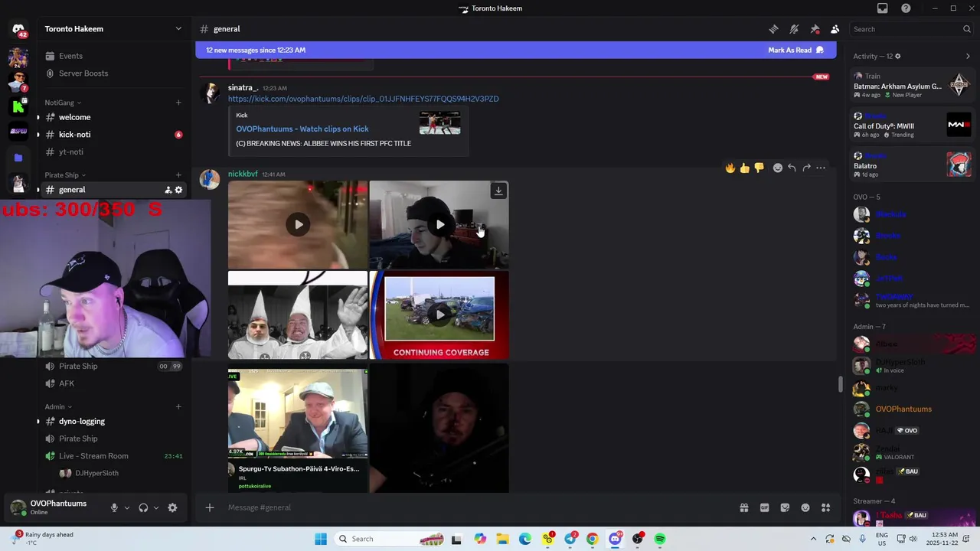
Task: Collapse the Pirate Ship category
Action: 65,175
